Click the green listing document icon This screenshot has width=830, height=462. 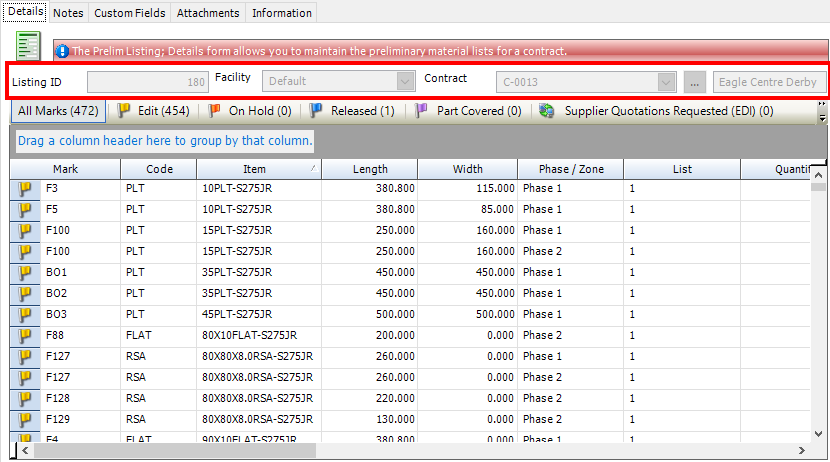pos(29,47)
